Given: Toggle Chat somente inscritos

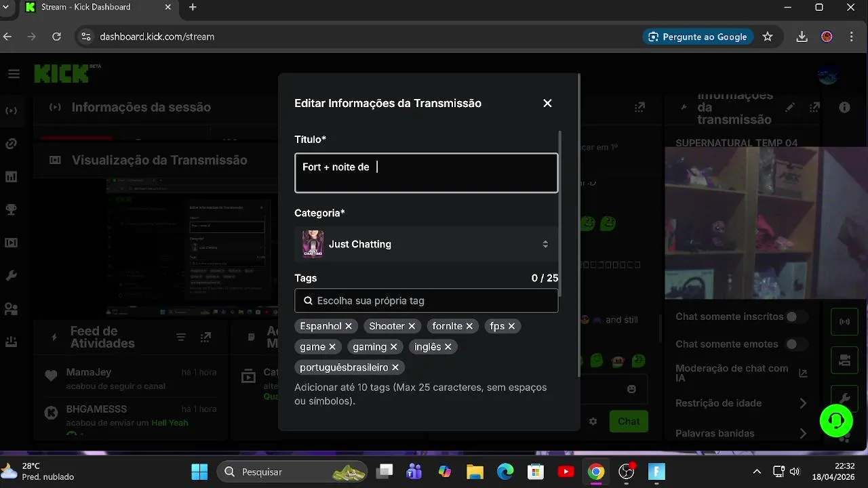Looking at the screenshot, I should (796, 317).
